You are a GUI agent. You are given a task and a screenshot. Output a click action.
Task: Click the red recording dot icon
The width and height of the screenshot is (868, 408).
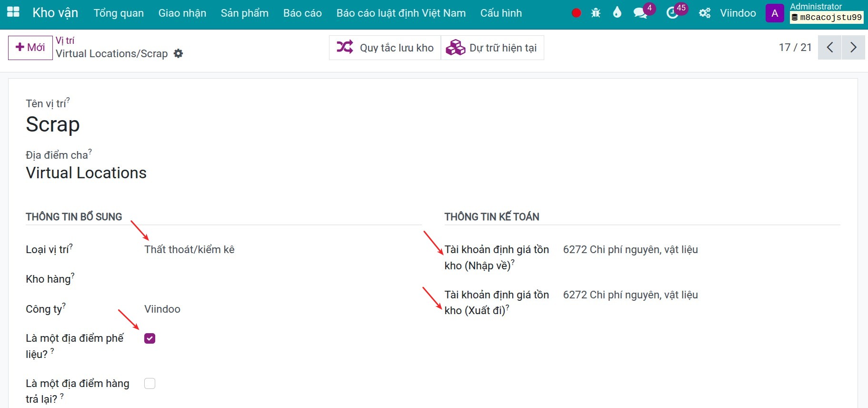[576, 13]
